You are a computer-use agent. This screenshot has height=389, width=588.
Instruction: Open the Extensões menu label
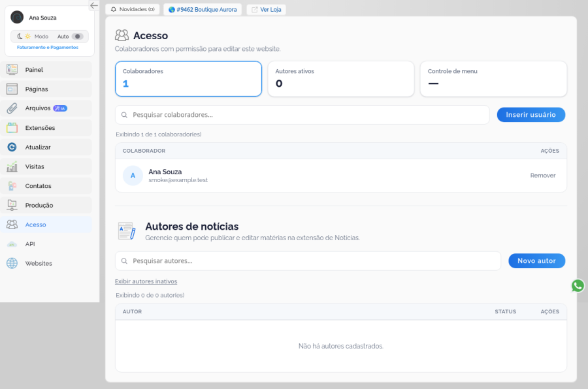coord(40,128)
